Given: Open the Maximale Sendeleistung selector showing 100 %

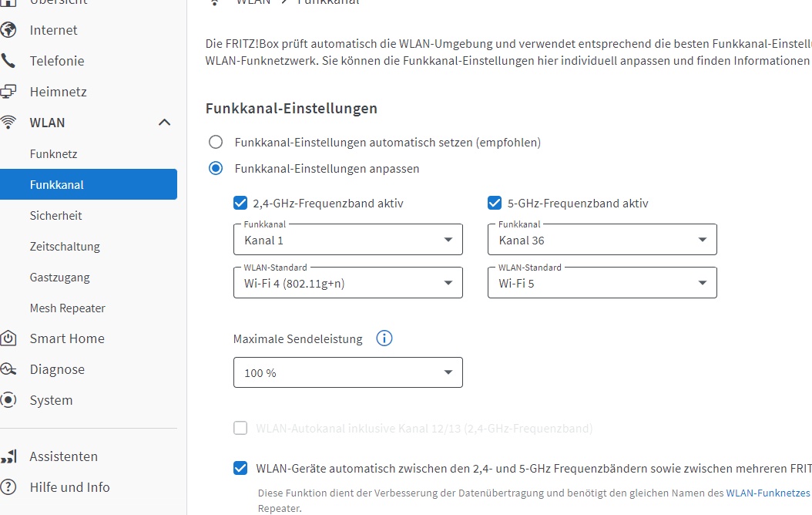Looking at the screenshot, I should point(347,372).
